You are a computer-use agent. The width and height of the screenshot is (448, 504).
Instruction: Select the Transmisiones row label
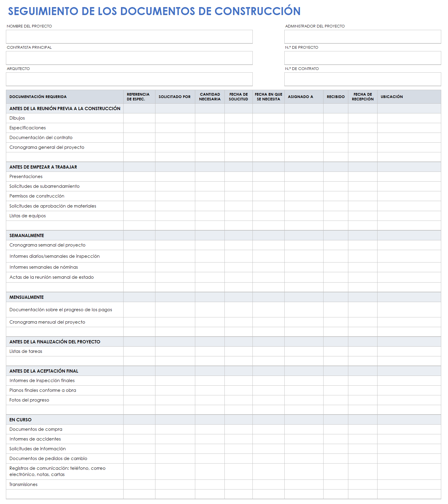[23, 485]
